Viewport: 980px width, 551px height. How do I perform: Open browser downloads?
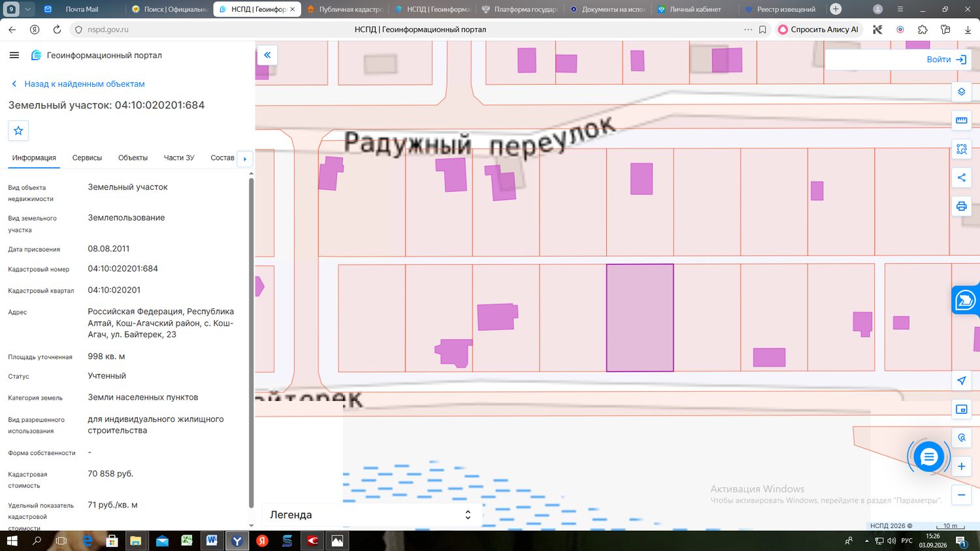pyautogui.click(x=968, y=29)
